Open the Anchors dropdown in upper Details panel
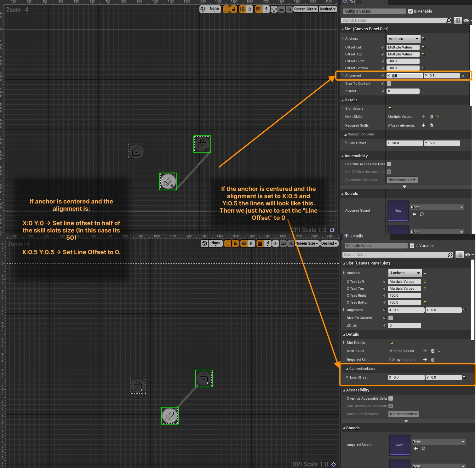The width and height of the screenshot is (476, 468). point(403,39)
